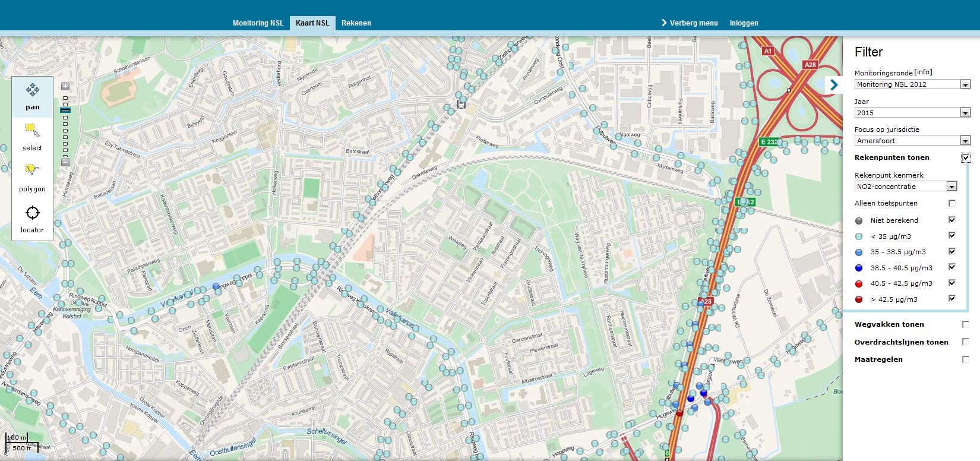Enable Wegvakken tonen checkbox
The height and width of the screenshot is (461, 980).
966,324
